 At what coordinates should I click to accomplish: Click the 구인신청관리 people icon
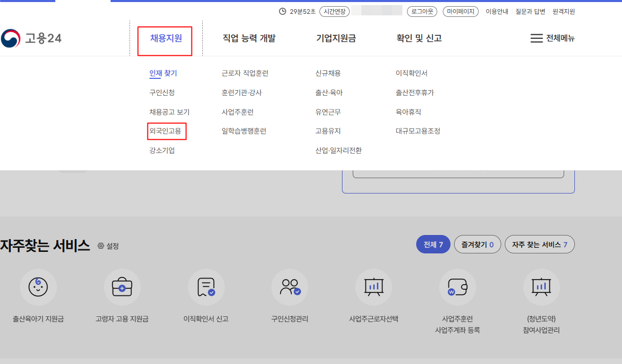pos(290,287)
